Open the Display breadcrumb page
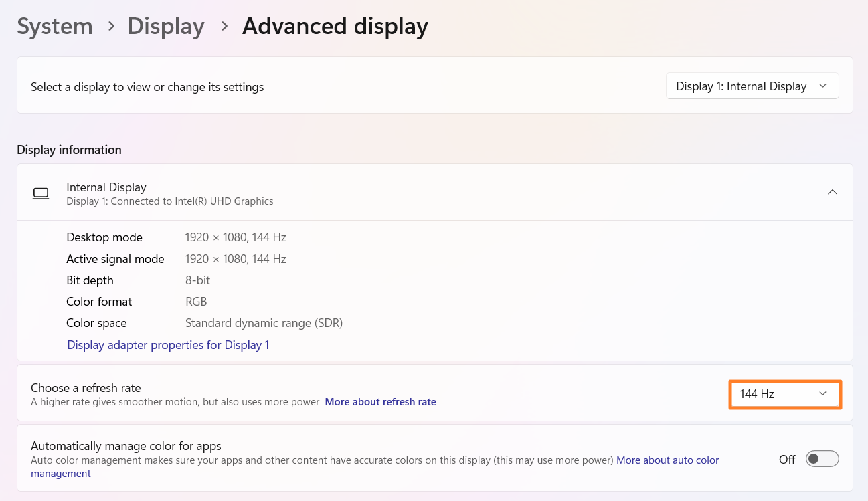This screenshot has width=868, height=501. point(166,27)
